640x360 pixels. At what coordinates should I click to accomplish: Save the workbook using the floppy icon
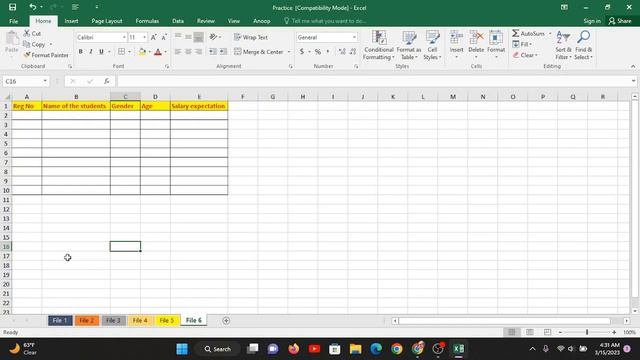click(x=13, y=7)
